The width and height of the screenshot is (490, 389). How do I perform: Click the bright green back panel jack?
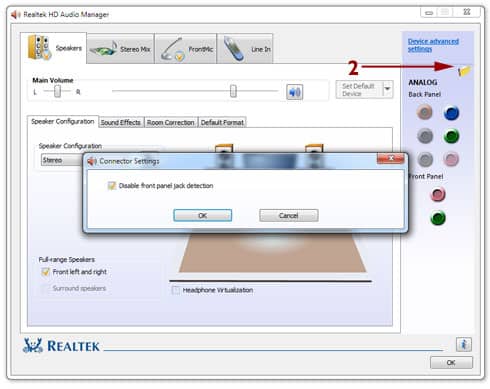click(451, 136)
